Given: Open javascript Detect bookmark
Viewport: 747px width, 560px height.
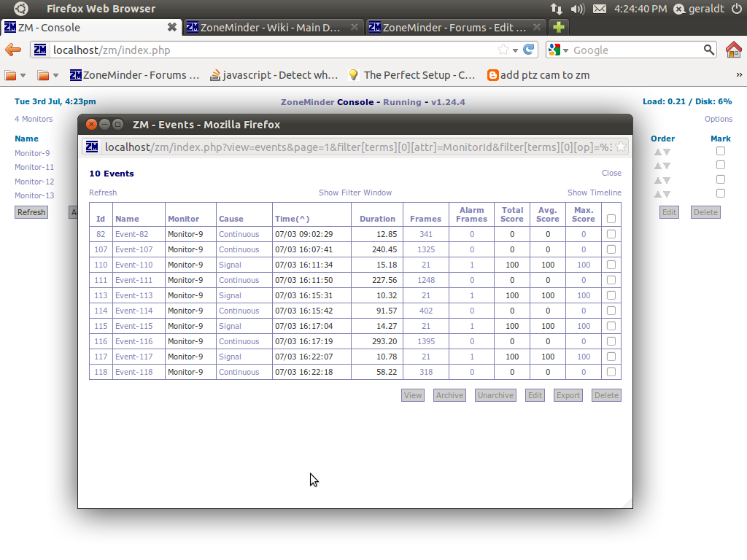Looking at the screenshot, I should 274,75.
